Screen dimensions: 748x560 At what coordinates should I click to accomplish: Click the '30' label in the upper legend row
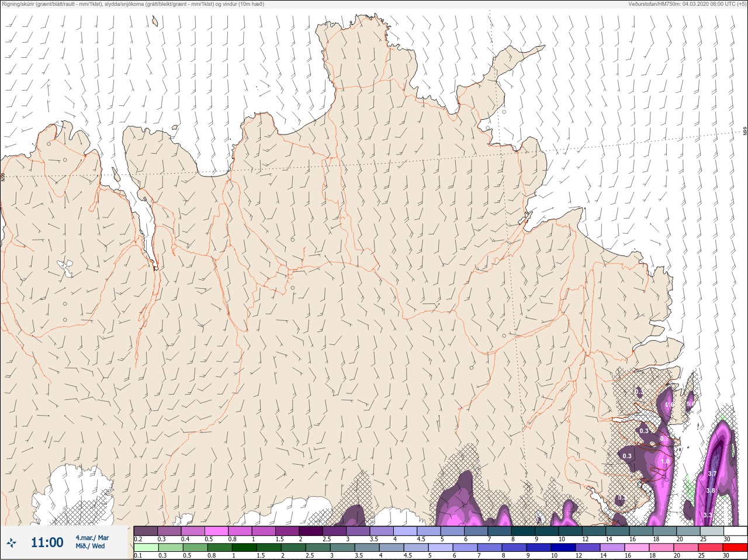click(727, 539)
